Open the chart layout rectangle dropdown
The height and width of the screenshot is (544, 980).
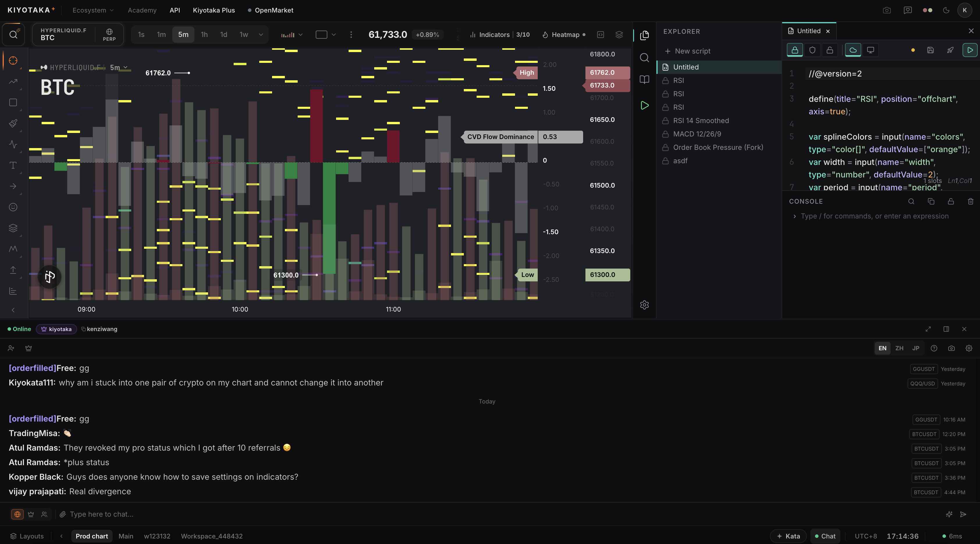point(326,35)
